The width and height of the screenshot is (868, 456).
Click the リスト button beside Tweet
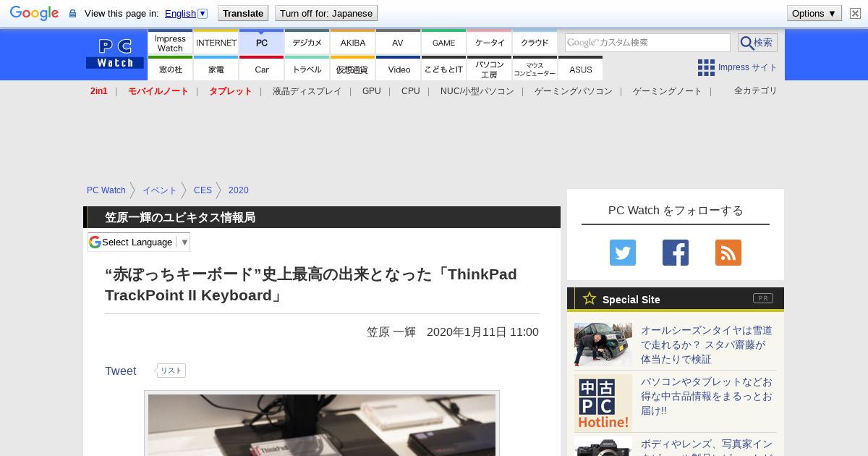[171, 371]
